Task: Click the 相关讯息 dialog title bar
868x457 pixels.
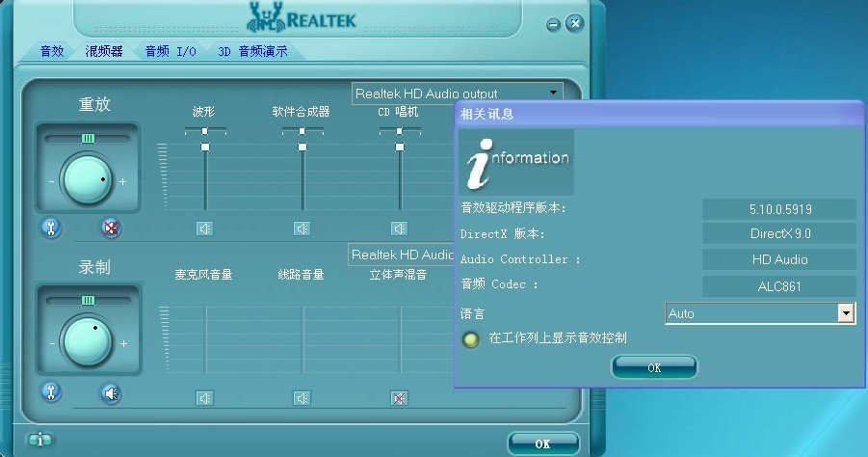Action: pos(659,114)
